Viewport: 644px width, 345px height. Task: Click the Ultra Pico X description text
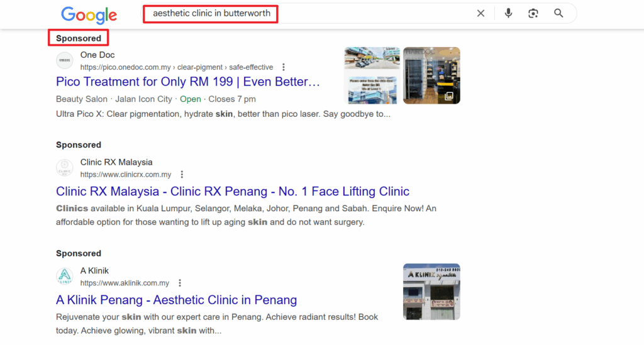pyautogui.click(x=223, y=114)
